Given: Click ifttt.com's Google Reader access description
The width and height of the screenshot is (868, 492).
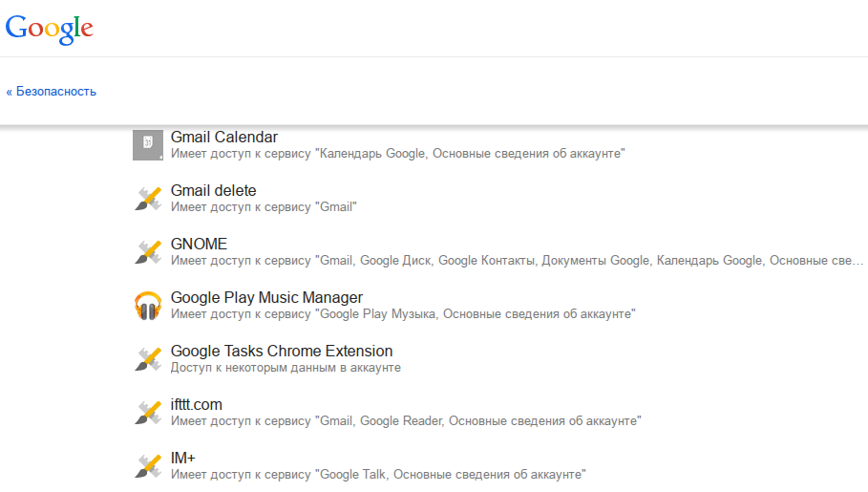Looking at the screenshot, I should [x=406, y=421].
